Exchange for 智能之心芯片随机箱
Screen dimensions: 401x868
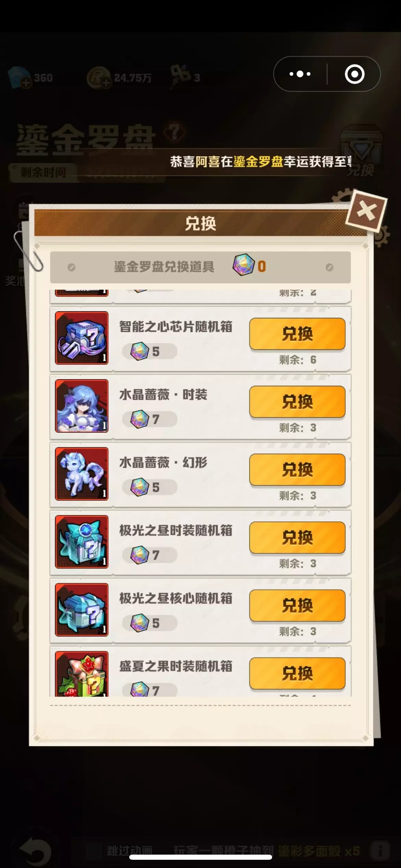(x=297, y=334)
